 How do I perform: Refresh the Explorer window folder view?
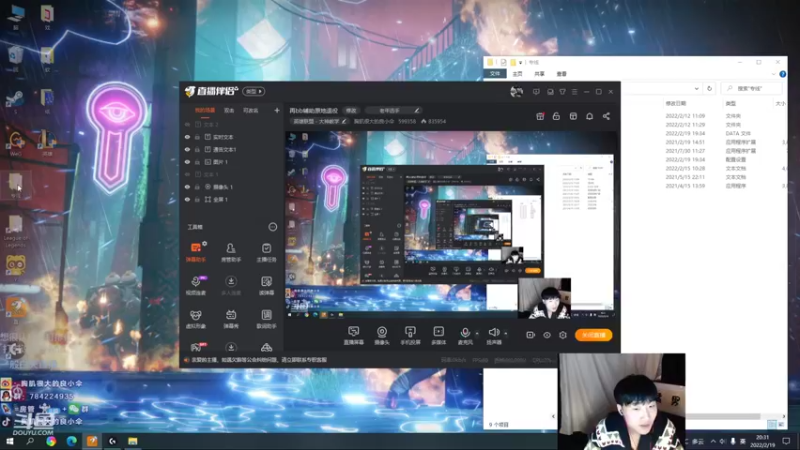coord(709,88)
